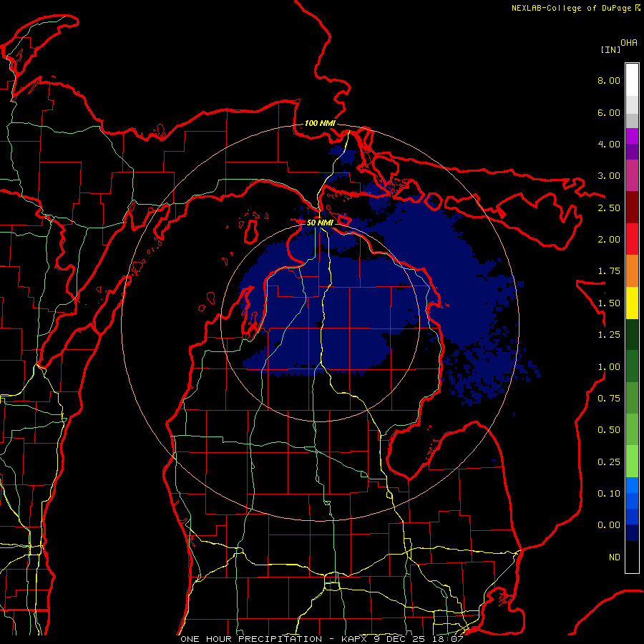Click the OHA product code label

629,42
